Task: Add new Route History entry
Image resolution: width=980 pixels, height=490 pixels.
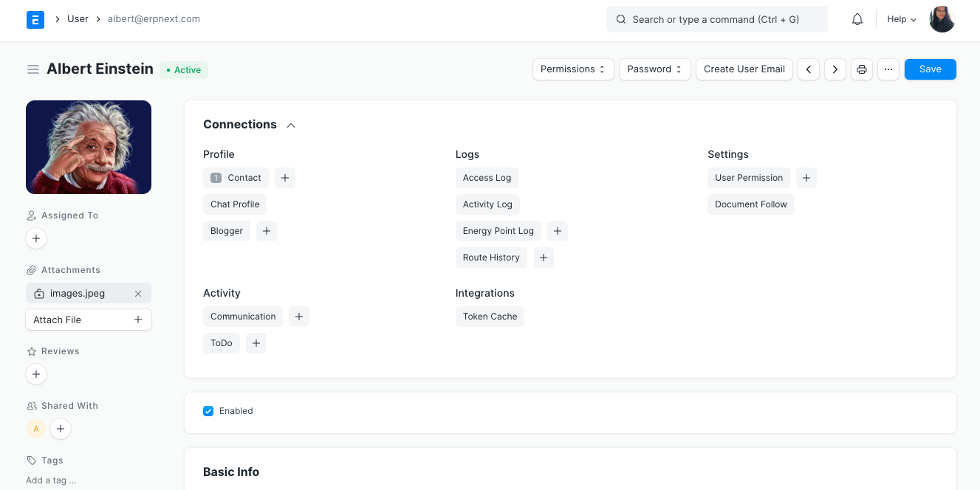Action: point(544,258)
